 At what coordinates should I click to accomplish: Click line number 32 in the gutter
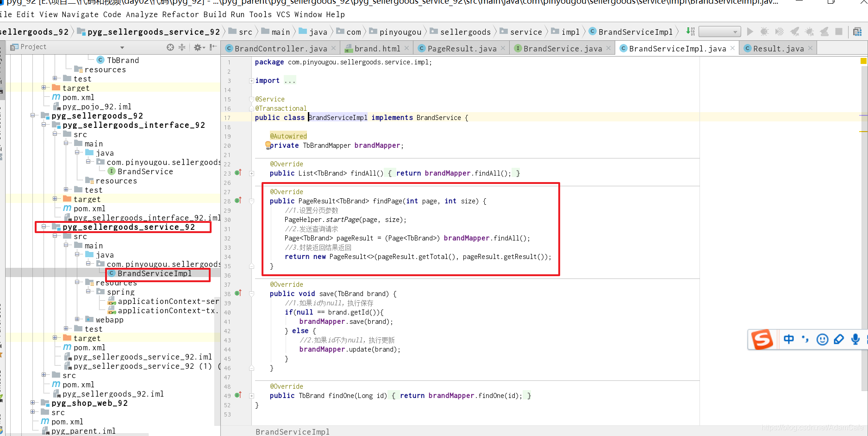pos(227,238)
